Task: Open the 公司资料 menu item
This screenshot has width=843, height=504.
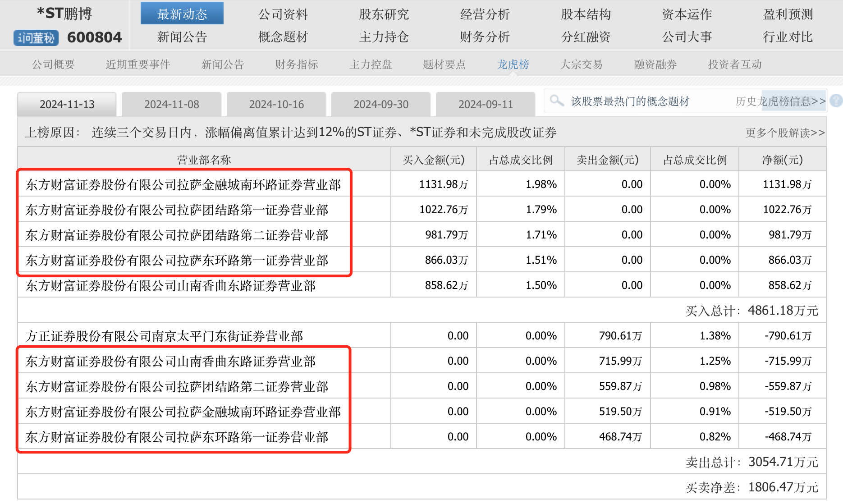Action: [x=283, y=14]
